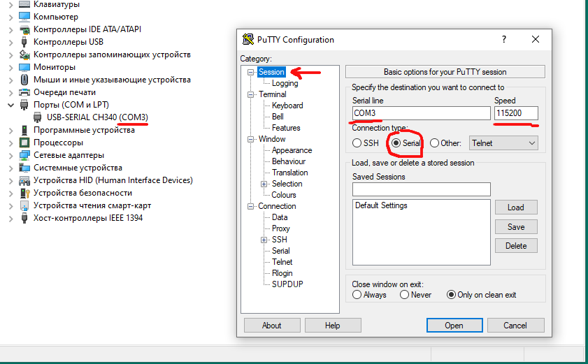This screenshot has width=588, height=364.
Task: Select the SSH connection type radio button
Action: click(x=357, y=143)
